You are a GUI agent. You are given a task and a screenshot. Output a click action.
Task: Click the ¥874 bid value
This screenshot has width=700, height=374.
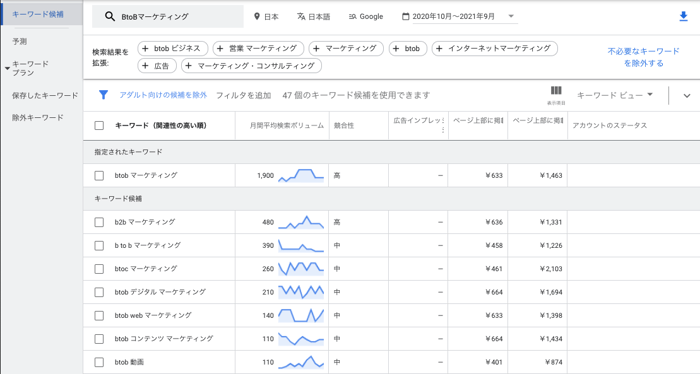(554, 362)
